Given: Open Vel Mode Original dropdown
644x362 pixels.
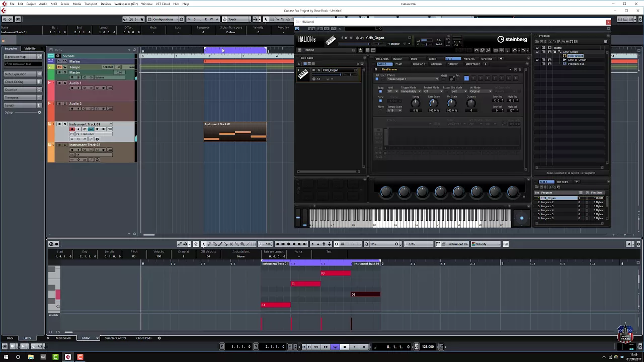Looking at the screenshot, I should click(480, 91).
